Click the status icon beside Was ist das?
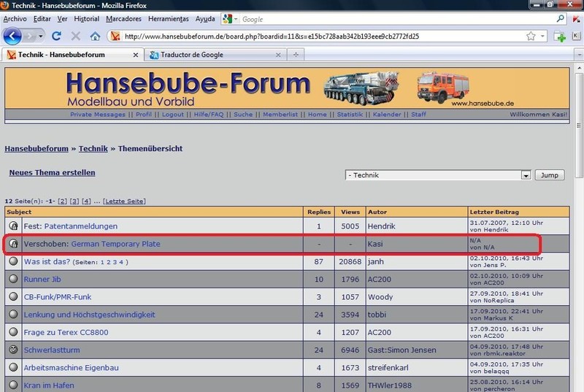The height and width of the screenshot is (392, 584). tap(13, 261)
